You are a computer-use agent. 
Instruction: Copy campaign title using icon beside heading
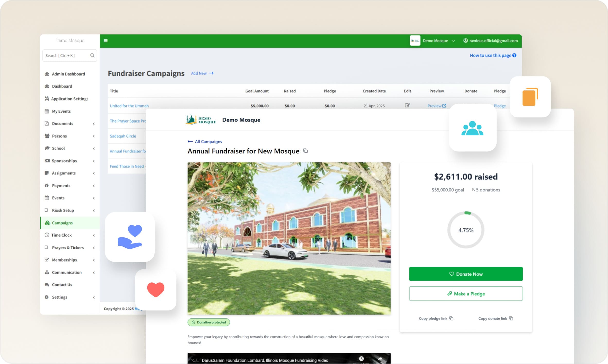click(306, 151)
